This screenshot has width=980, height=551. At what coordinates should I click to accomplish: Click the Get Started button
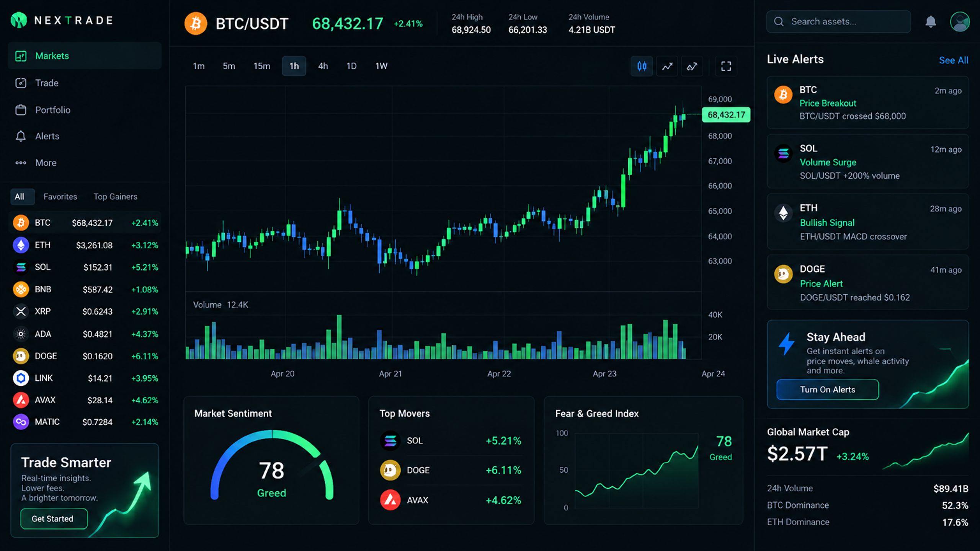tap(54, 519)
